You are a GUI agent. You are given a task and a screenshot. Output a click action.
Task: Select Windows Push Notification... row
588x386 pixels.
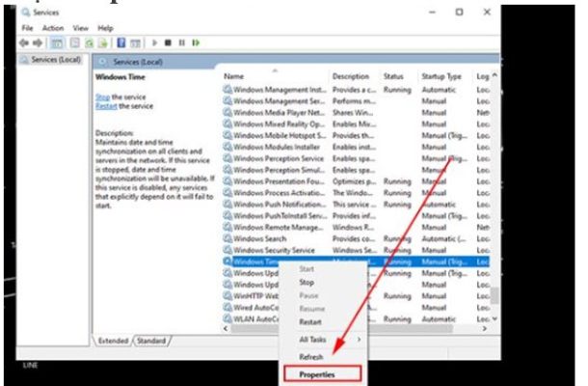pyautogui.click(x=357, y=205)
